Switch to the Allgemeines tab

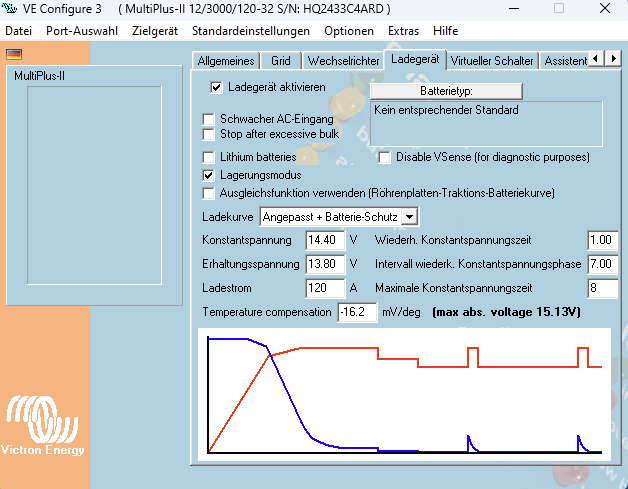226,61
